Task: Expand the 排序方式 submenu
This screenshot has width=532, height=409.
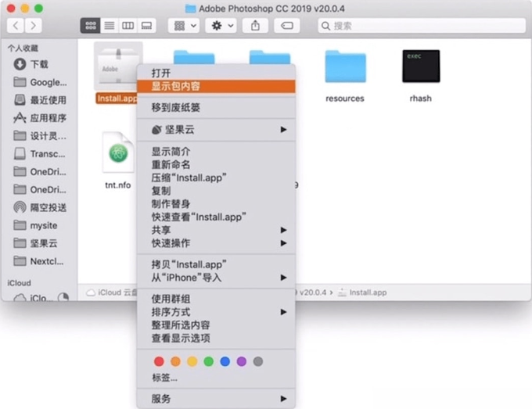Action: tap(216, 312)
